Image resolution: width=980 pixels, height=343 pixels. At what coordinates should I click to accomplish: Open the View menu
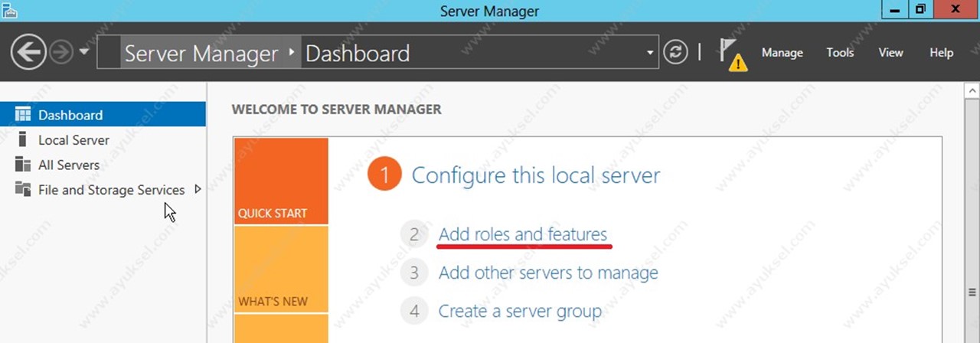coord(890,53)
